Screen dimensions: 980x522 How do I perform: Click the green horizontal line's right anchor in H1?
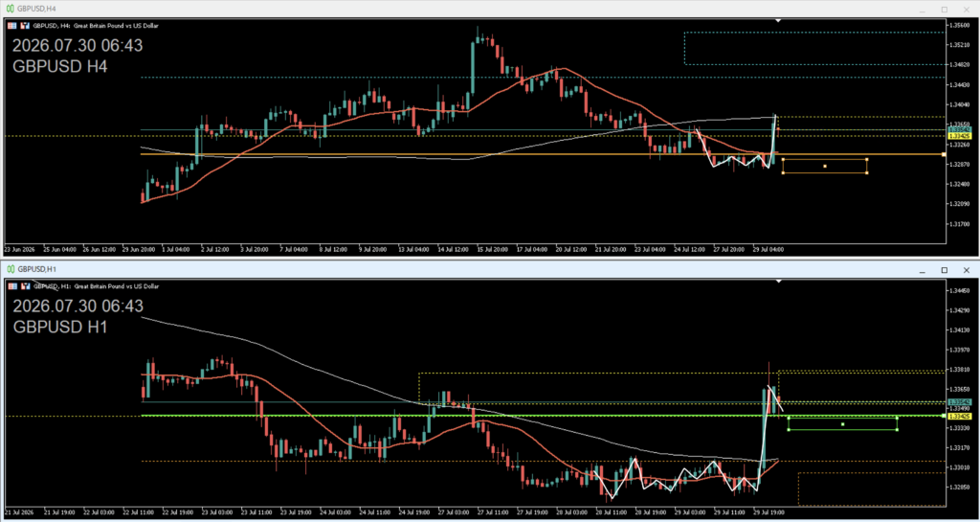coord(943,415)
